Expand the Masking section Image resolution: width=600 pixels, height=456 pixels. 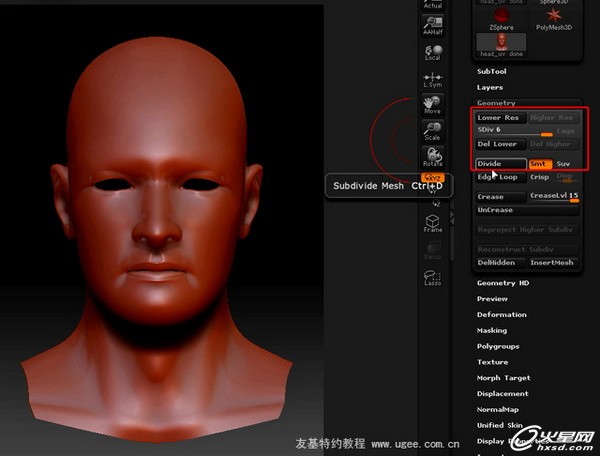click(491, 330)
